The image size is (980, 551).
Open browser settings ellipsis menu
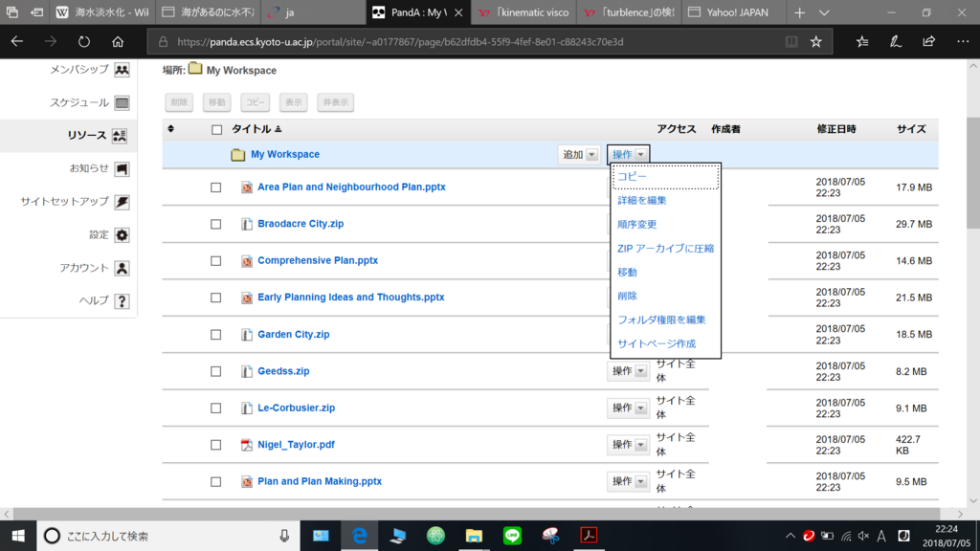coord(963,42)
